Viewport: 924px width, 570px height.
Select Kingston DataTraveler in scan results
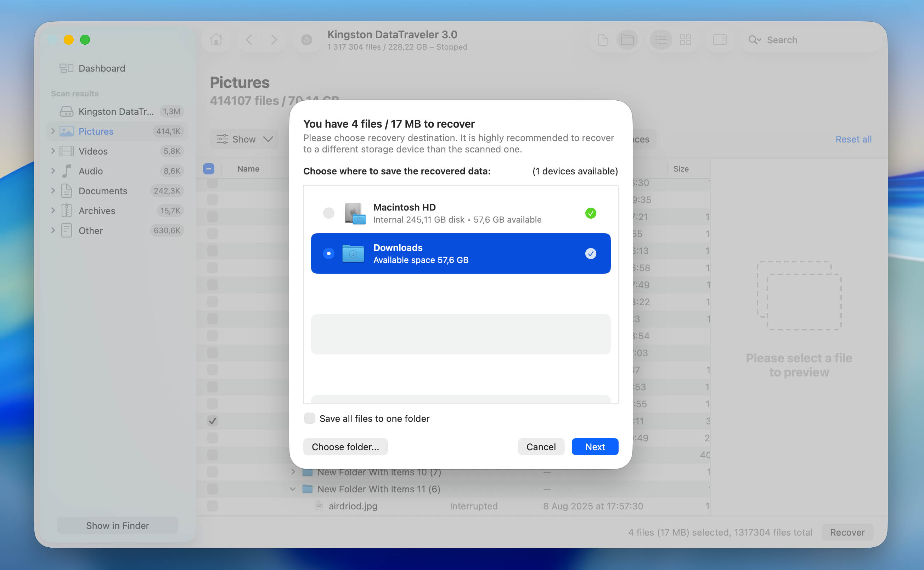pos(118,112)
